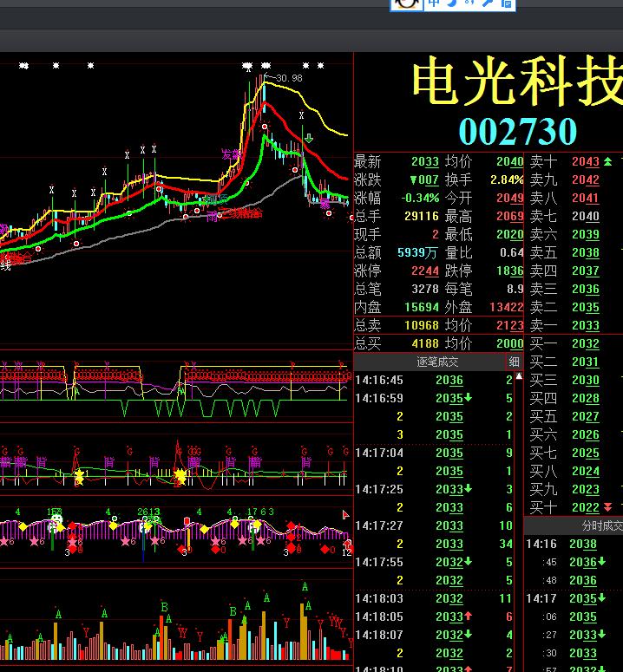Click the 总手 value 29116
The width and height of the screenshot is (623, 672).
(x=422, y=216)
